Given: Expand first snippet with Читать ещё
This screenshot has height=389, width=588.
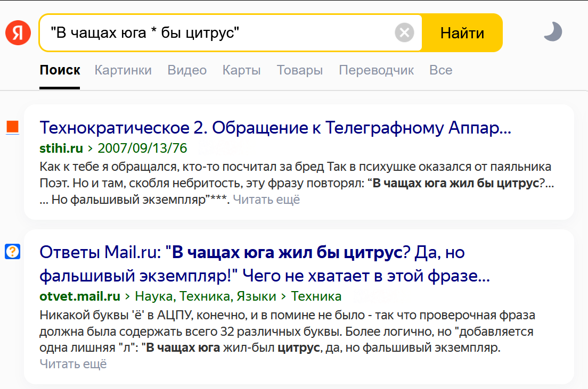Looking at the screenshot, I should pyautogui.click(x=266, y=200).
